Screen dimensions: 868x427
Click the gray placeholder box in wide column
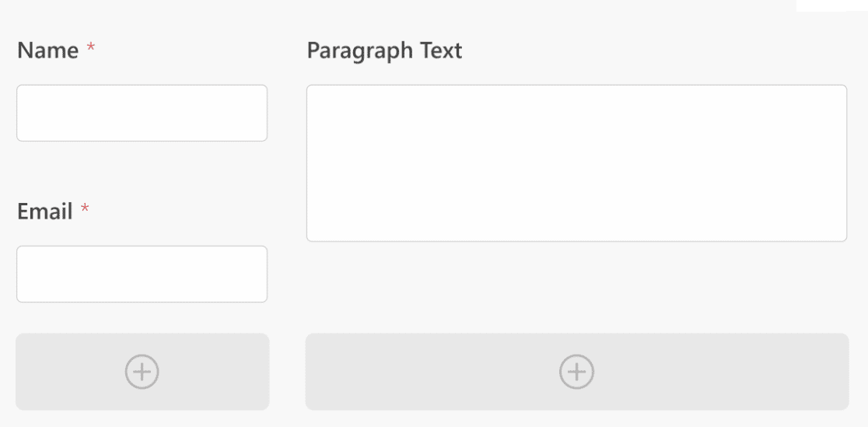pyautogui.click(x=577, y=372)
